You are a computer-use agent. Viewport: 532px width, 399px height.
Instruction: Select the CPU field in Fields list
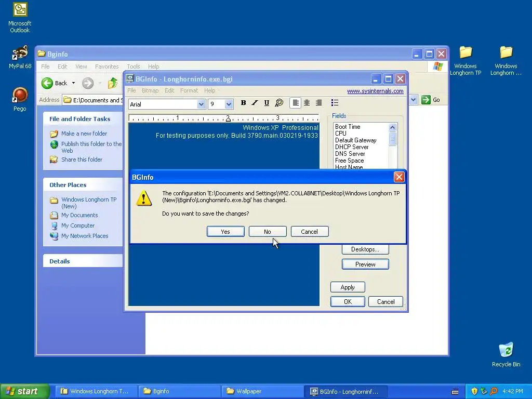click(x=341, y=134)
